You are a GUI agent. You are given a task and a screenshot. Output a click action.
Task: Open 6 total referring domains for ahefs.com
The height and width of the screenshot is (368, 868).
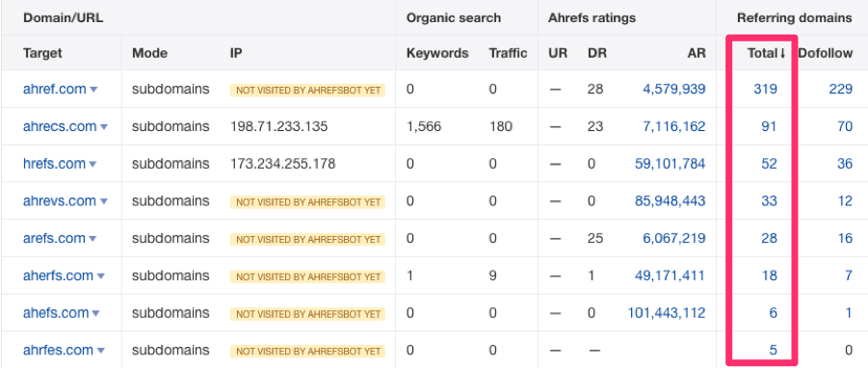tap(773, 313)
